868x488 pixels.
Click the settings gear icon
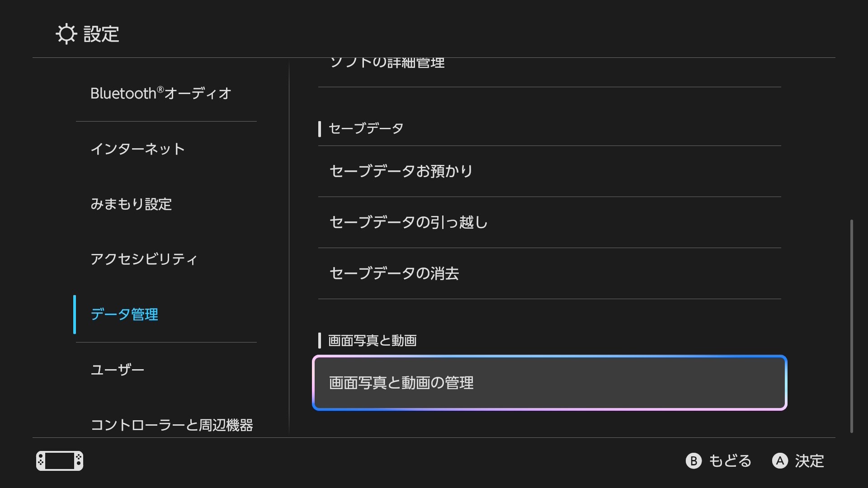point(67,34)
